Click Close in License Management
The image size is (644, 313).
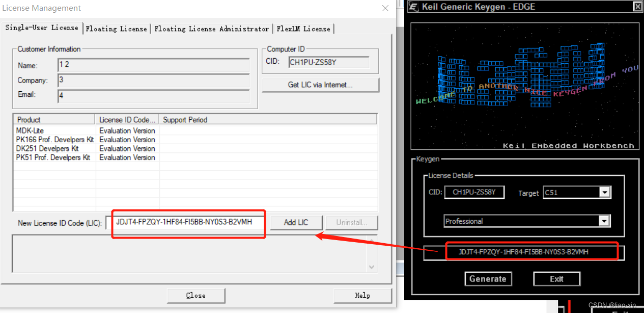(x=195, y=296)
